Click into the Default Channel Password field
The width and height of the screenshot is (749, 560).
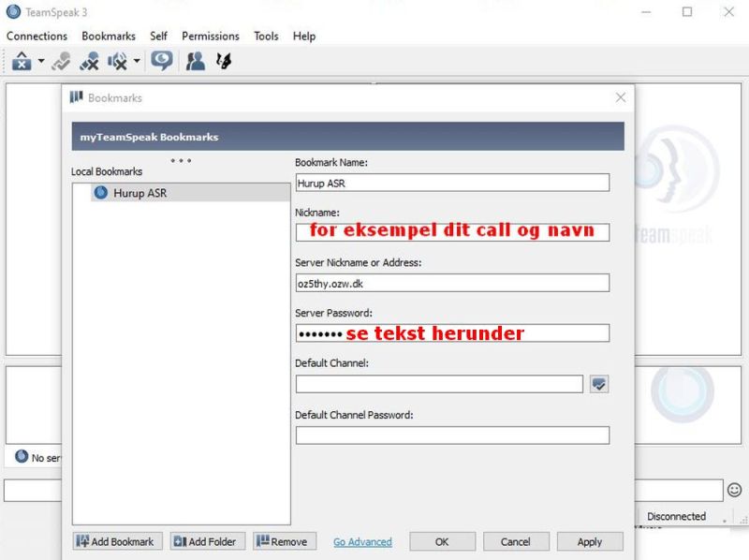point(452,435)
